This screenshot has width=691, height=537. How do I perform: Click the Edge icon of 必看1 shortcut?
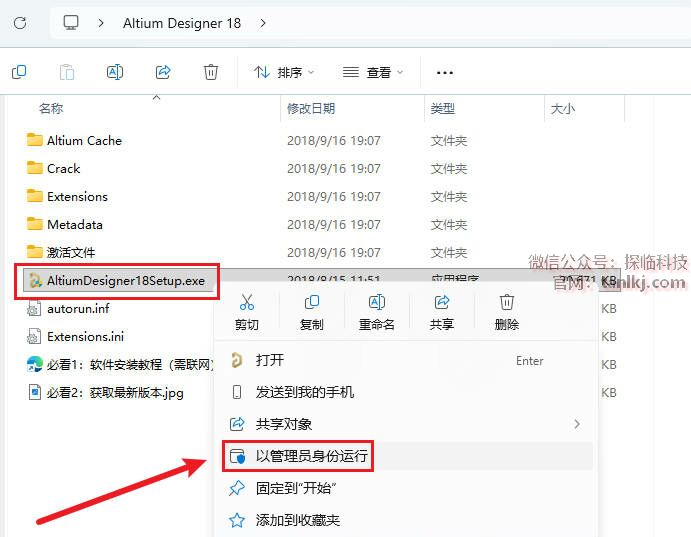pyautogui.click(x=35, y=365)
